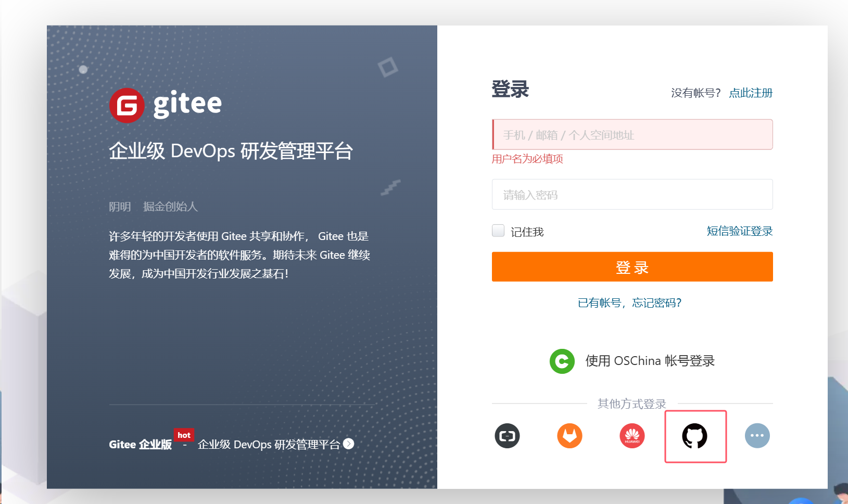
Task: Click the gitee wordmark text
Action: coord(187,104)
